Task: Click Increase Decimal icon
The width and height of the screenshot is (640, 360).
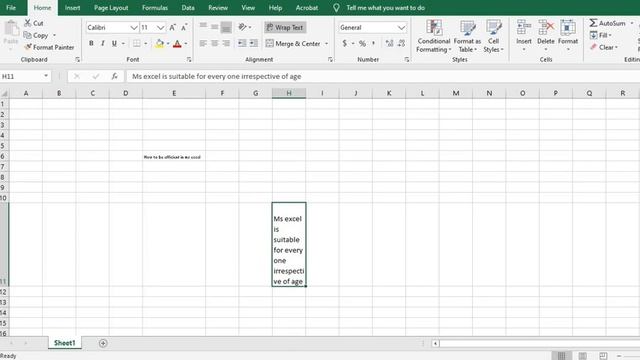Action: 389,43
